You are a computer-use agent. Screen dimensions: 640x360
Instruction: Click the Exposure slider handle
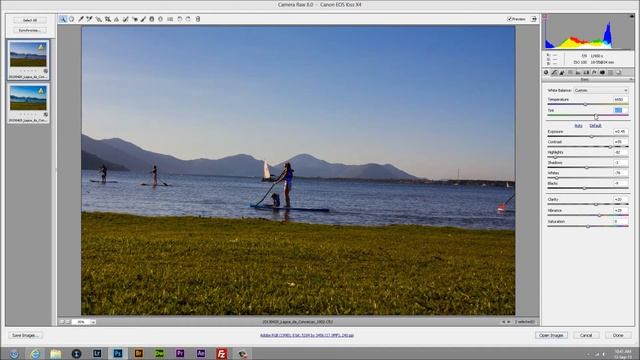point(591,137)
